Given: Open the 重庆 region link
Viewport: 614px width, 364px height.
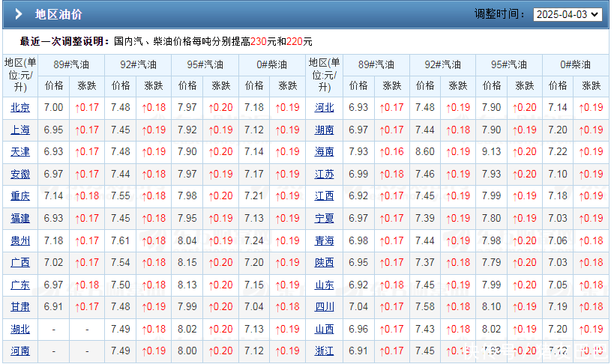Looking at the screenshot, I should click(20, 196).
